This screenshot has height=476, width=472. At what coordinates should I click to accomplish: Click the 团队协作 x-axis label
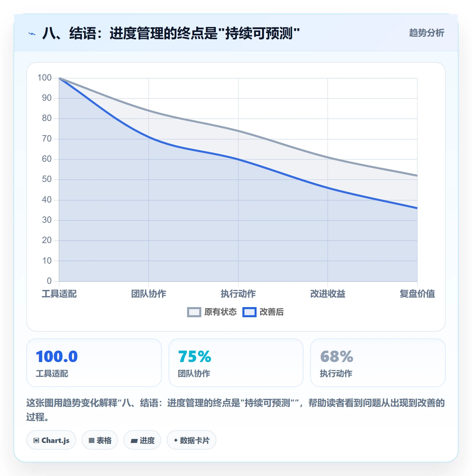[149, 294]
